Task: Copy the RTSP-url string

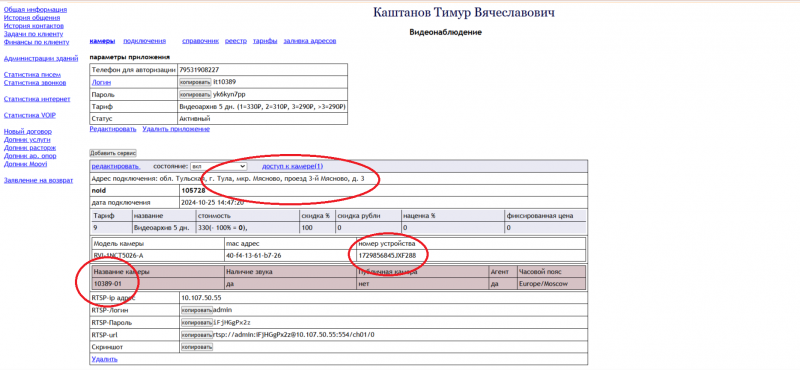Action: [x=197, y=335]
